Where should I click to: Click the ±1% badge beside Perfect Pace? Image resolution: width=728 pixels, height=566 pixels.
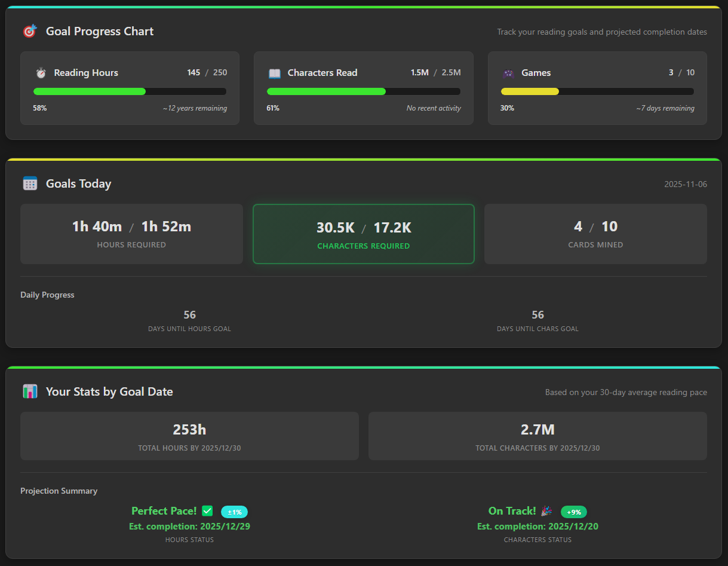click(234, 512)
